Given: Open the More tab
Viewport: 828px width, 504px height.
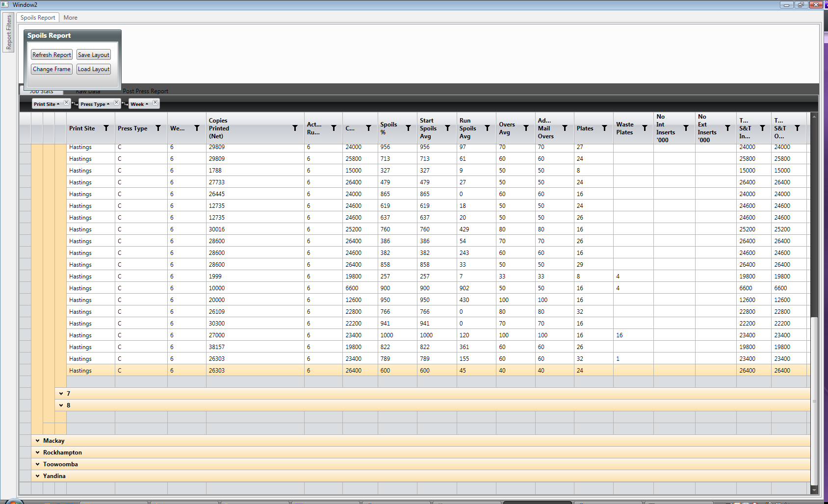Looking at the screenshot, I should click(70, 18).
